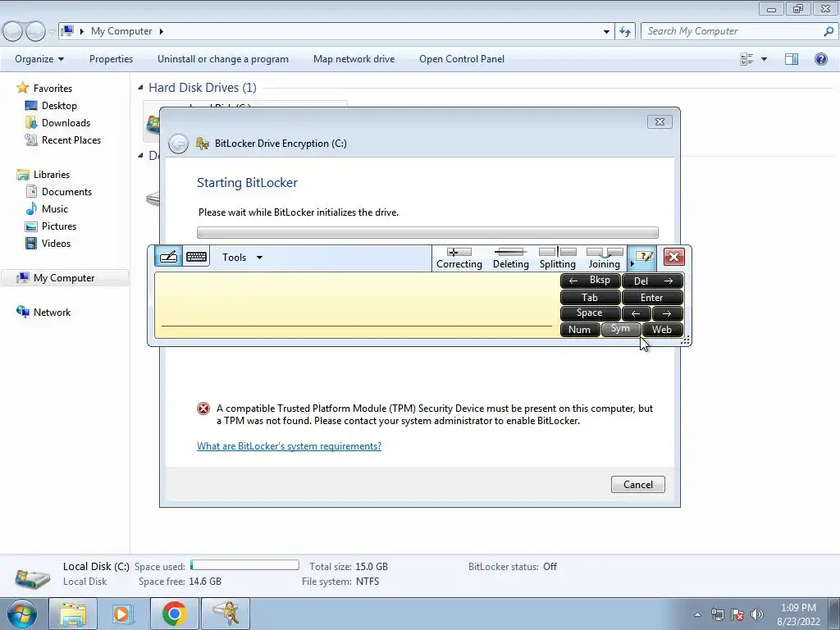840x630 pixels.
Task: Open the Tools dropdown in the input panel
Action: point(242,257)
